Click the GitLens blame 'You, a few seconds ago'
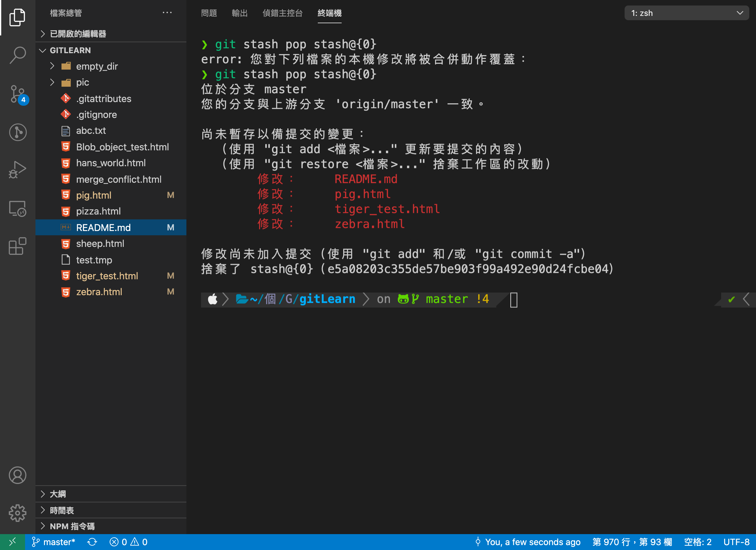The height and width of the screenshot is (550, 756). [528, 542]
